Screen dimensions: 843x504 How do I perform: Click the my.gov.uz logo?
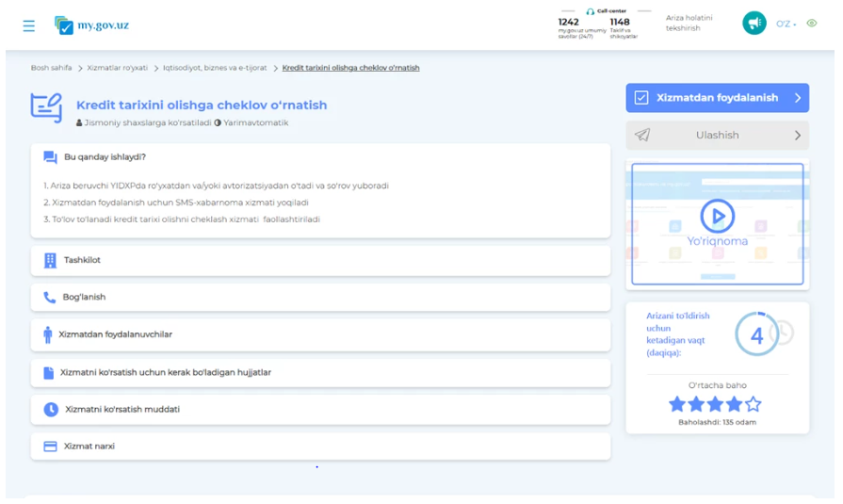pyautogui.click(x=91, y=24)
